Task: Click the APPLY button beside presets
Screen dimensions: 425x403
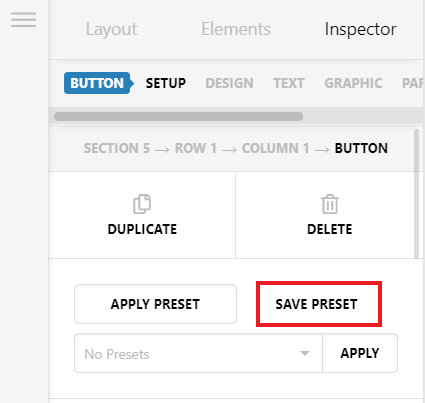Action: pyautogui.click(x=360, y=353)
